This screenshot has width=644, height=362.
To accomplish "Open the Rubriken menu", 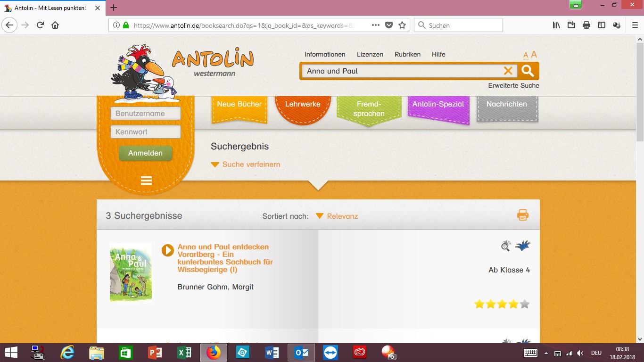I will click(407, 54).
